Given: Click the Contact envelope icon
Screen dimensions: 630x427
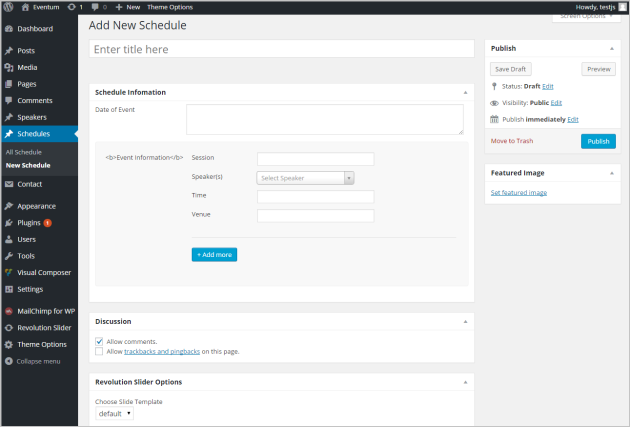Looking at the screenshot, I should click(x=9, y=184).
